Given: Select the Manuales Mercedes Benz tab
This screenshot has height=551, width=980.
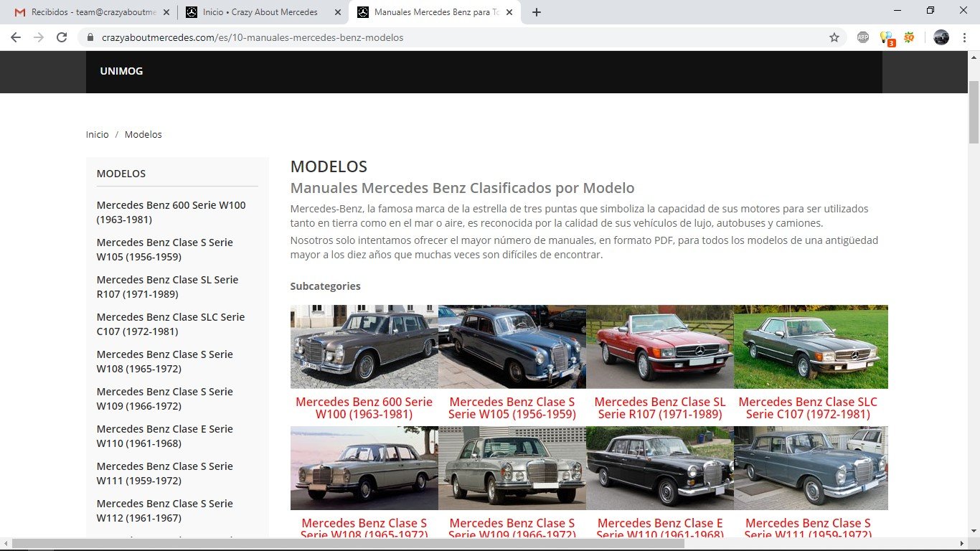Looking at the screenshot, I should pos(435,12).
